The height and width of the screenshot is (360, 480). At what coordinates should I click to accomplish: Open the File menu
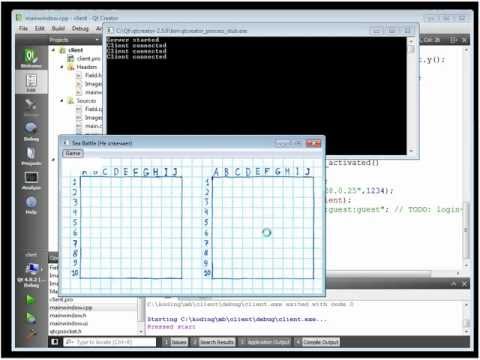[x=23, y=28]
